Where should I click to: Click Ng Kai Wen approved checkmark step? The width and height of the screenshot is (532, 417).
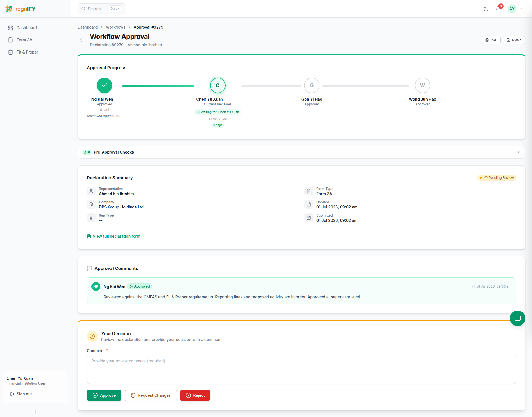tap(104, 85)
